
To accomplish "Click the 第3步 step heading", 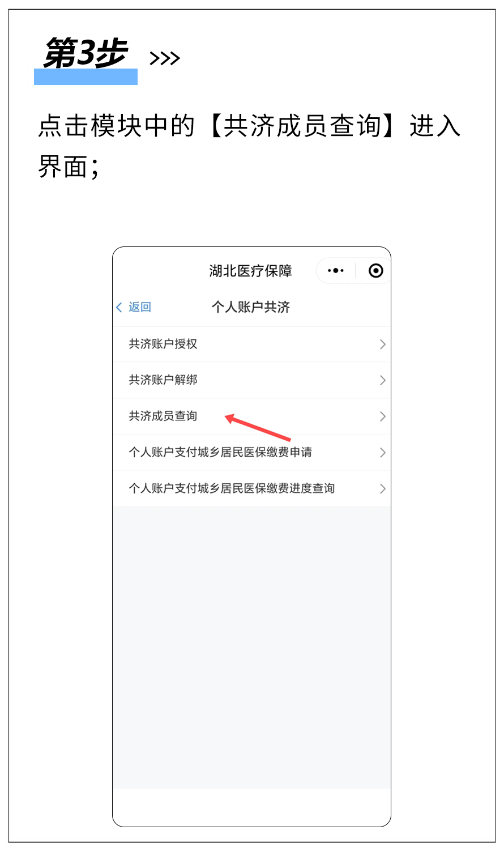I will (86, 54).
